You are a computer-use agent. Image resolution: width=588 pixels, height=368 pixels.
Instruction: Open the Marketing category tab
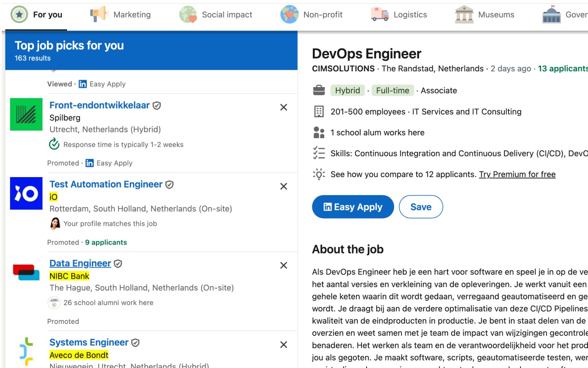click(x=121, y=15)
